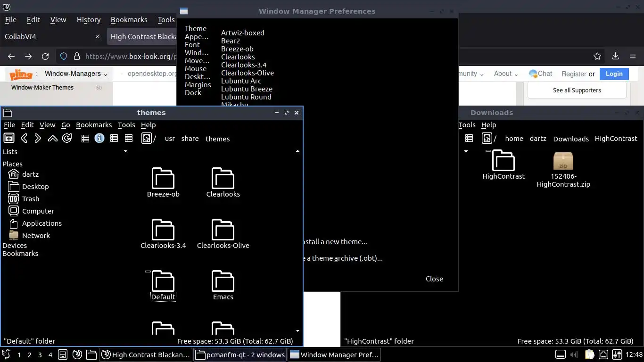The image size is (644, 362).
Task: Open Firefox History menu
Action: click(x=89, y=19)
